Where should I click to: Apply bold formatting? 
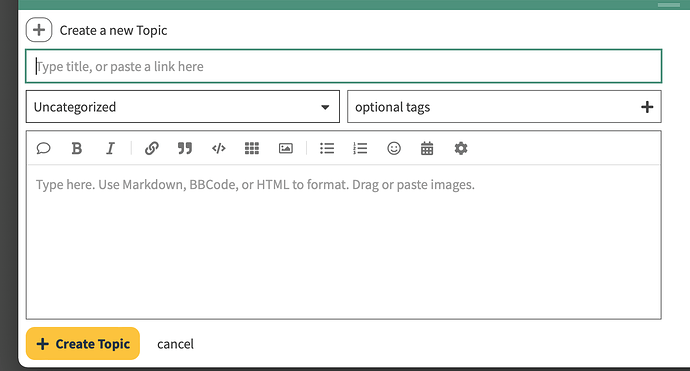(77, 148)
